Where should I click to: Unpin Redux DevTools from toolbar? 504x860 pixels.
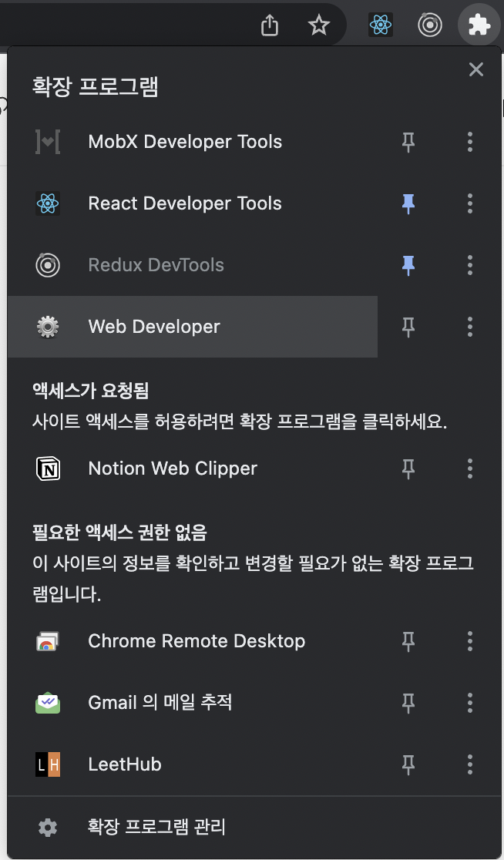pos(408,265)
